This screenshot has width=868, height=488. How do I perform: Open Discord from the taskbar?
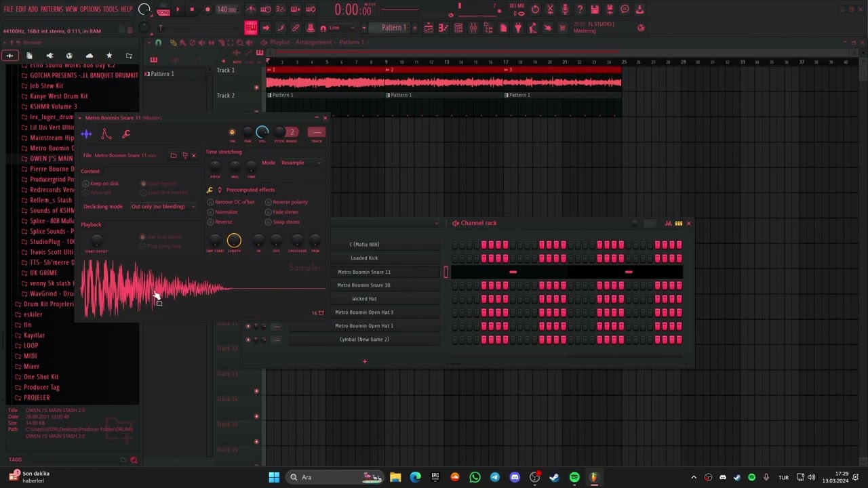515,477
